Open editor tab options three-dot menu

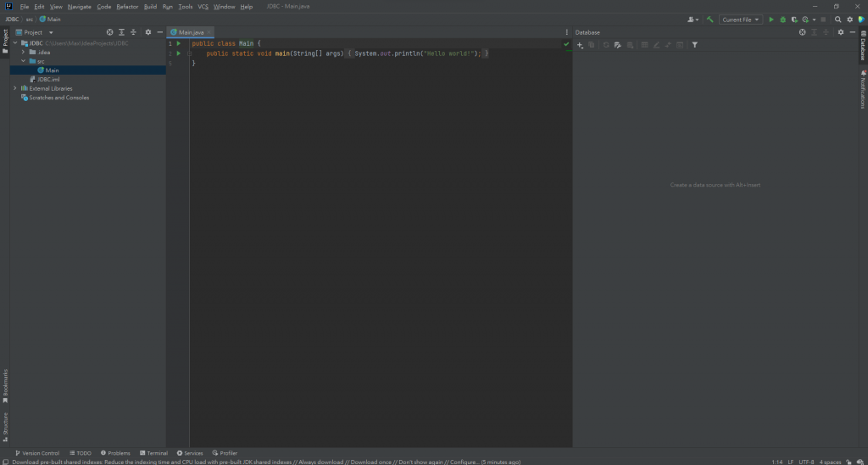click(566, 32)
